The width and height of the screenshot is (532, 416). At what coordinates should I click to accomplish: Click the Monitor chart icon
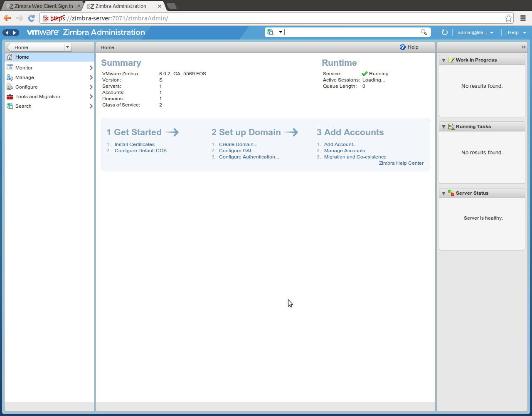10,67
